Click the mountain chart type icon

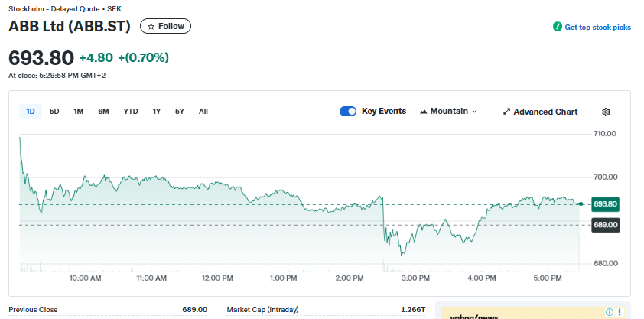pyautogui.click(x=424, y=112)
